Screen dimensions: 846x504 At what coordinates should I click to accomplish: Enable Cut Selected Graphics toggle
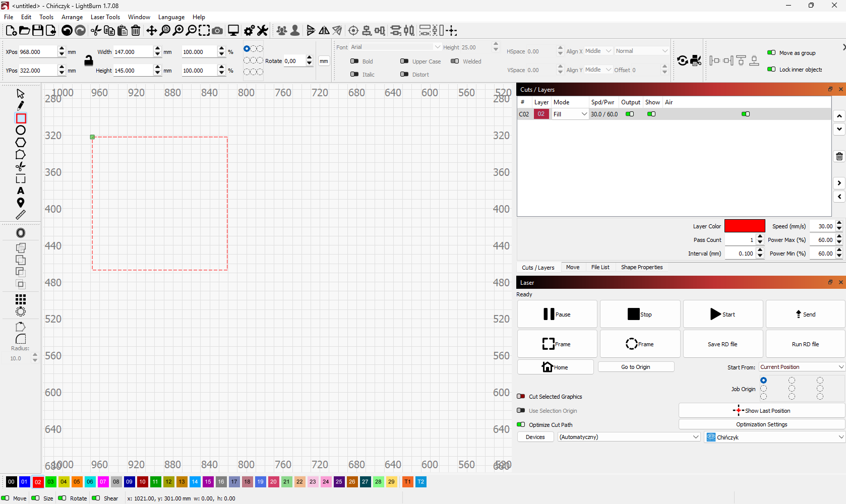pos(521,397)
